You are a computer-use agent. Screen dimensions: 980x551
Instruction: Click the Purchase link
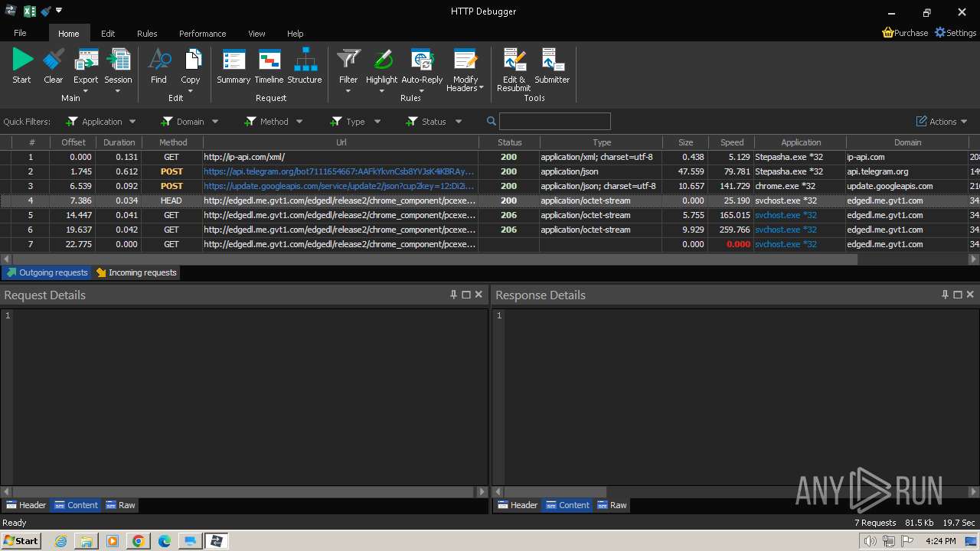(x=905, y=33)
